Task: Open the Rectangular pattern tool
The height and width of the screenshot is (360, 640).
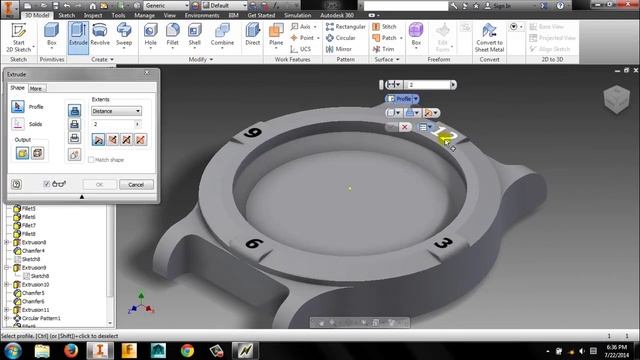Action: 346,27
